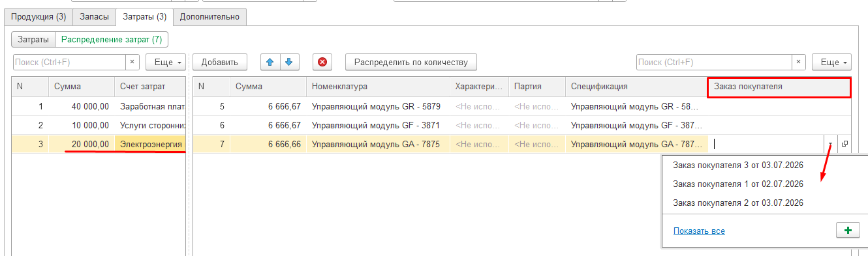Select Управляющий модуль GA - 7875 item

point(378,144)
